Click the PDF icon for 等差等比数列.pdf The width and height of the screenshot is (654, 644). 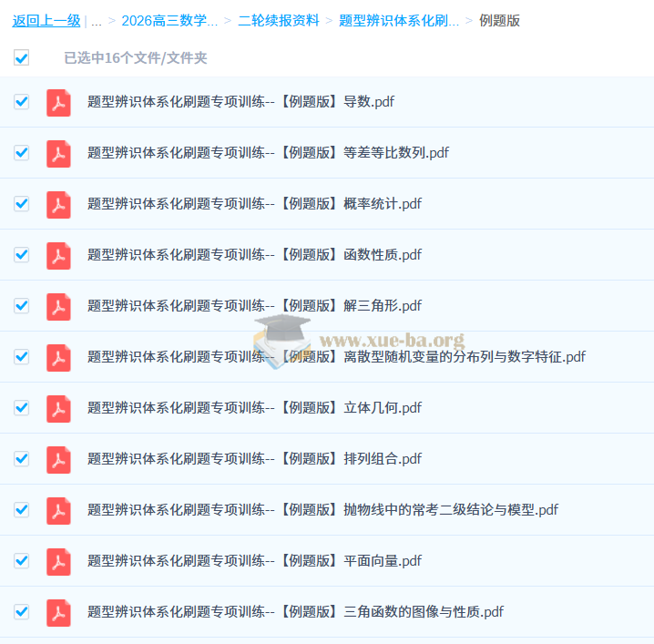(x=58, y=153)
